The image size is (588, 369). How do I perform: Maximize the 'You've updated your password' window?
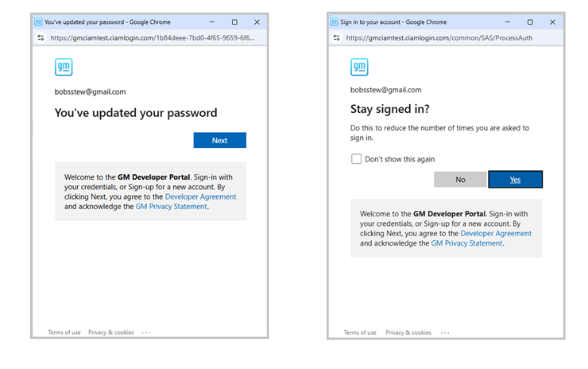pyautogui.click(x=234, y=22)
